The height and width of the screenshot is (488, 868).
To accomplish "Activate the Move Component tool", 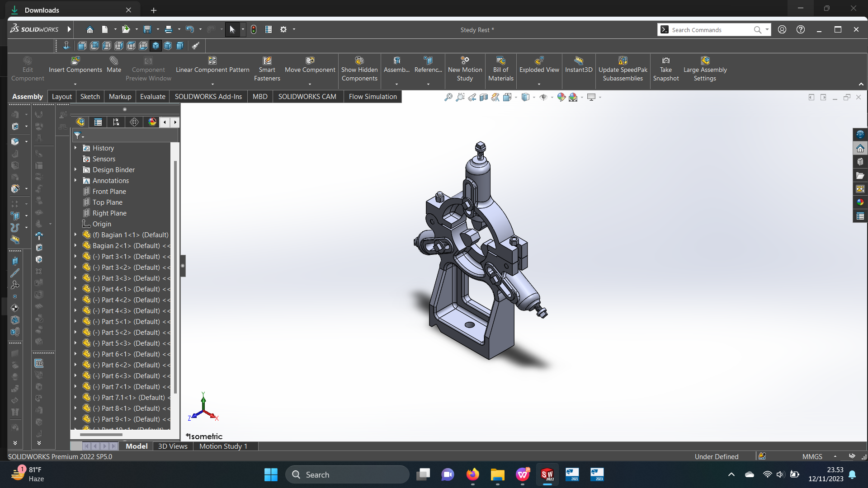I will point(310,65).
